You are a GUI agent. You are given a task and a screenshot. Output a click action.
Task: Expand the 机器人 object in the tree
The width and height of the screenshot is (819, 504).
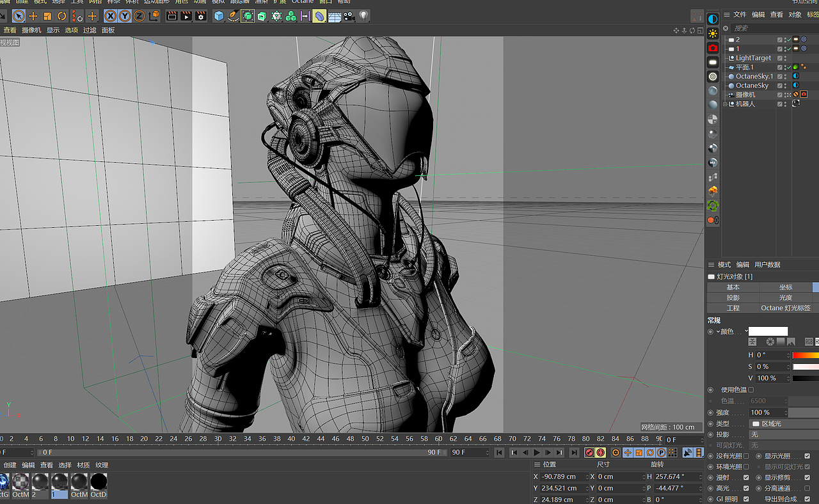(725, 104)
